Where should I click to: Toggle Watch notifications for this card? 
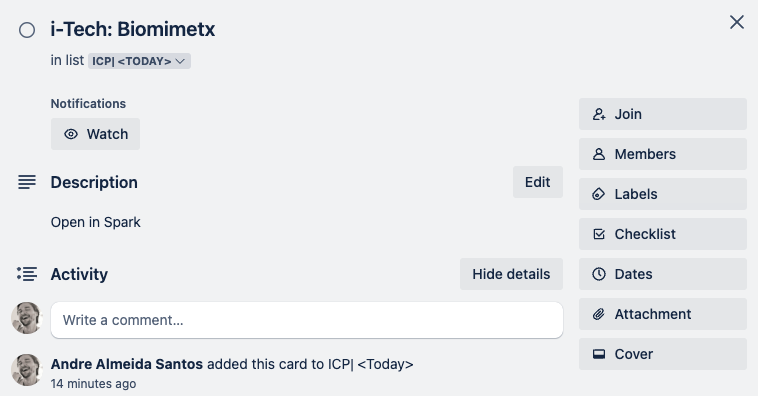(95, 134)
